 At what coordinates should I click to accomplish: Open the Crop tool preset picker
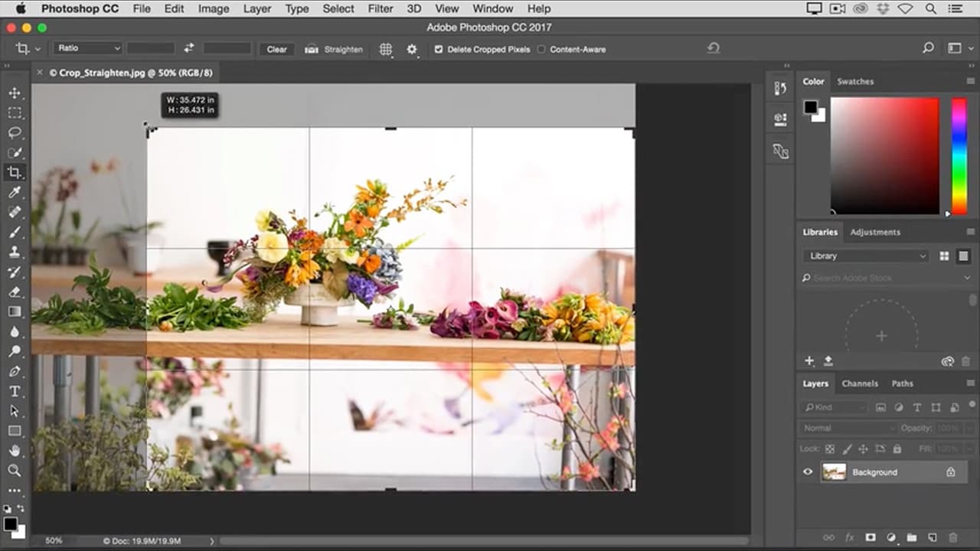[27, 49]
